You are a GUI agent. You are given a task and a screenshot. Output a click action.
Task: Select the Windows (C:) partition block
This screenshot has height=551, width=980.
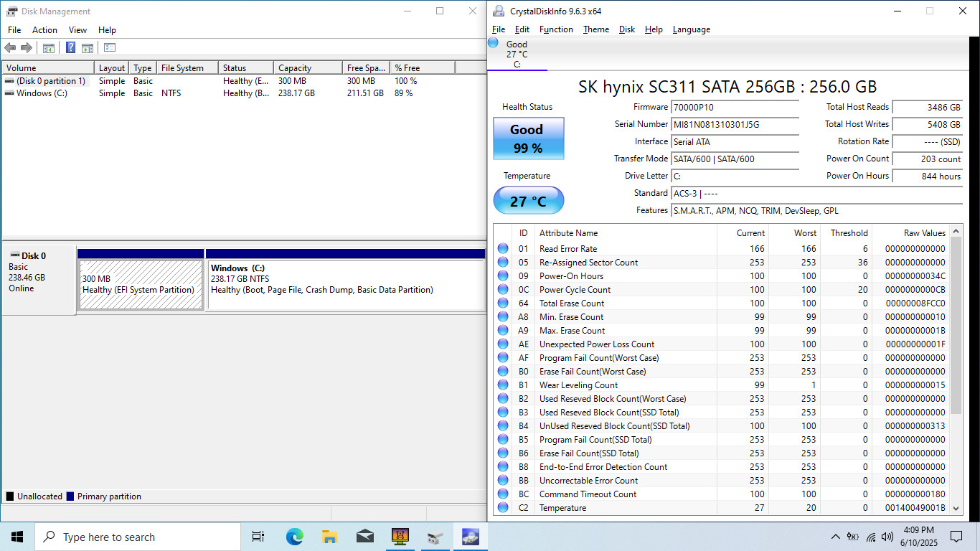point(346,285)
